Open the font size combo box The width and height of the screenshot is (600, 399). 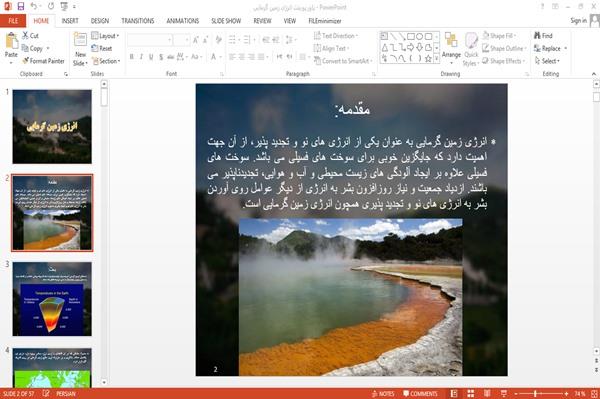[181, 40]
